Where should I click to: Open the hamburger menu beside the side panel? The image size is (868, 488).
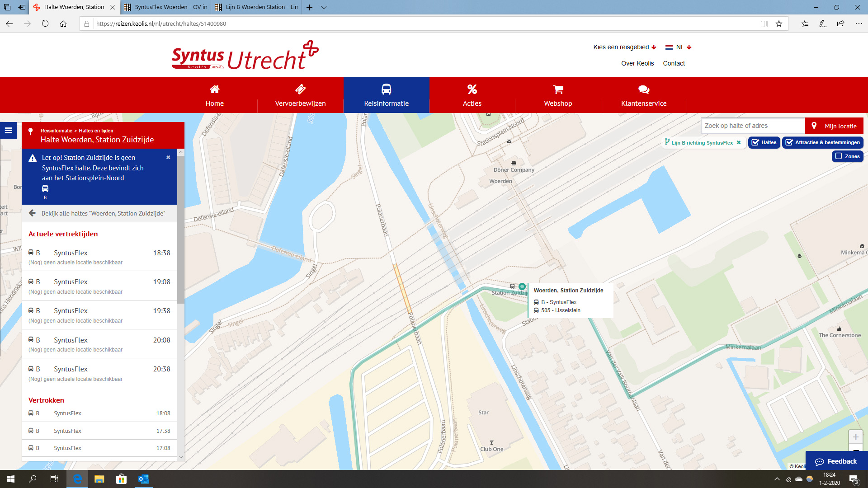[x=8, y=131]
